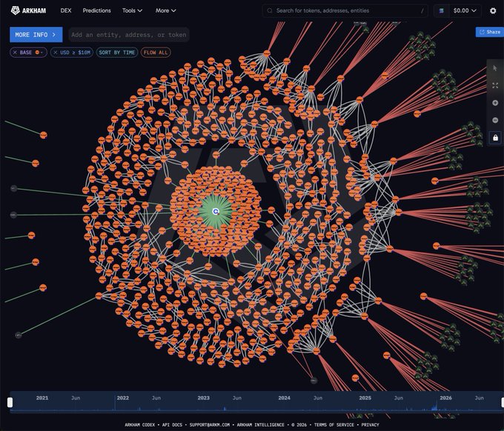Screen dimensions: 504x431
Task: Click the right handle of the timeline range
Action: (503, 402)
